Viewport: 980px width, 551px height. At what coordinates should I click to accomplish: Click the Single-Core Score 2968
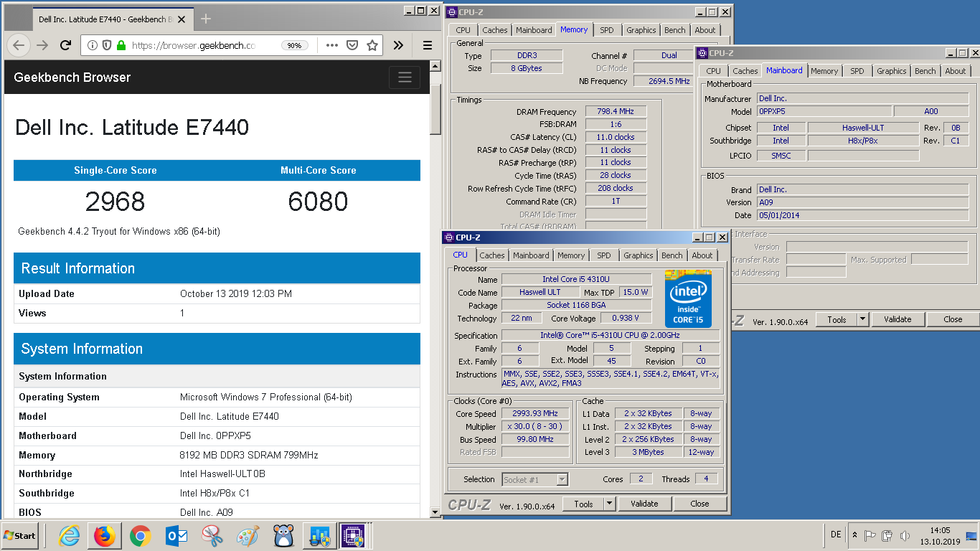coord(115,202)
